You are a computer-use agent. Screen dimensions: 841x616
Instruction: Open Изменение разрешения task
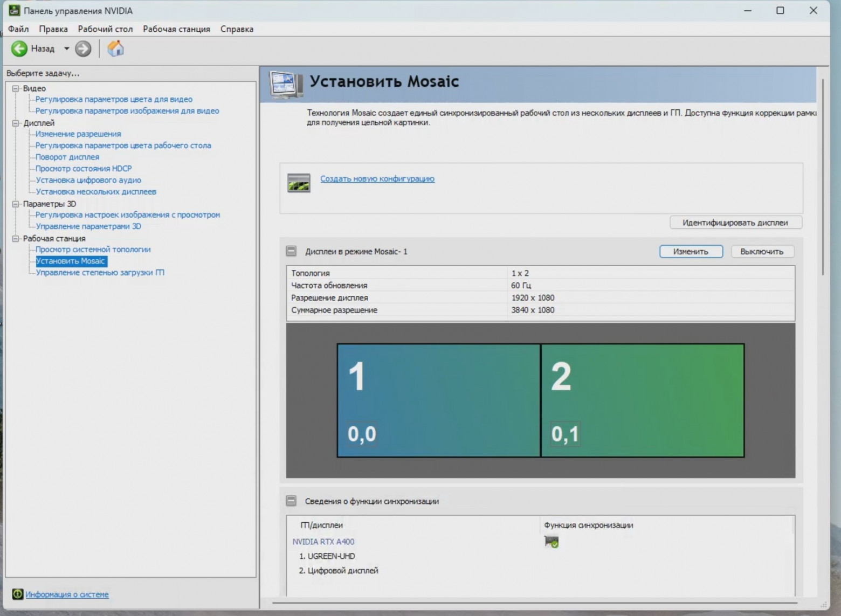[x=78, y=134]
